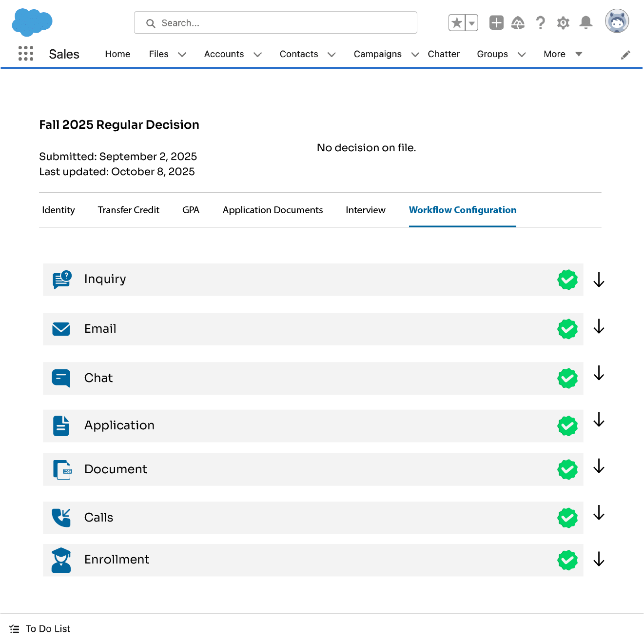View the notifications bell
The height and width of the screenshot is (644, 644).
coord(586,23)
